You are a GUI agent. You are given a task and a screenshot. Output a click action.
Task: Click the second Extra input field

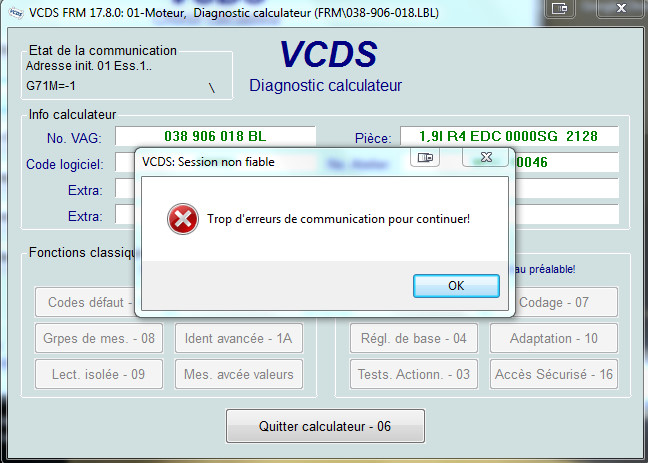click(x=125, y=214)
